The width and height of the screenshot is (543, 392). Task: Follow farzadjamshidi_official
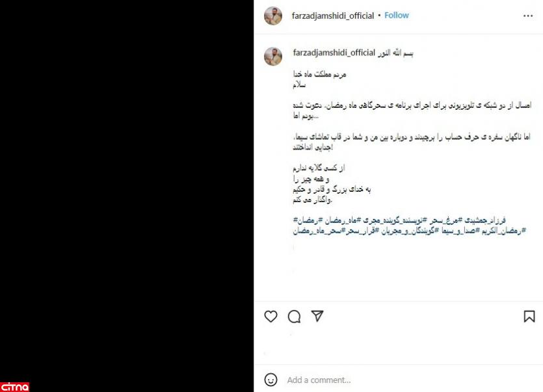coord(397,15)
